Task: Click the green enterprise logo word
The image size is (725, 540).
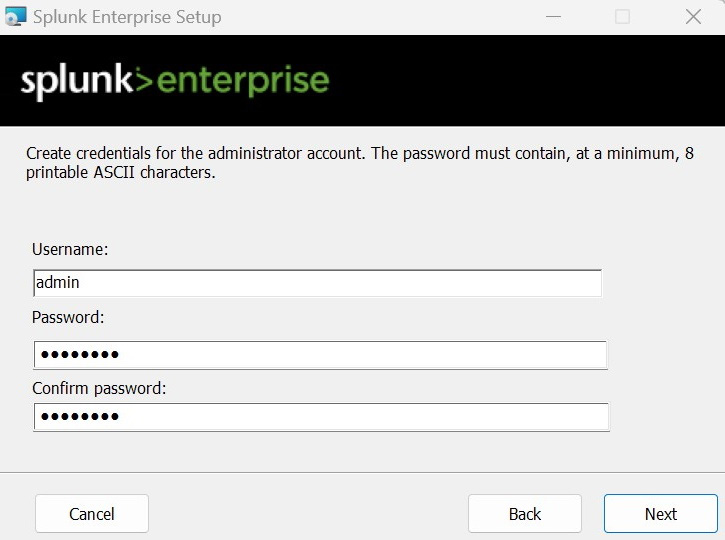Action: pyautogui.click(x=243, y=81)
